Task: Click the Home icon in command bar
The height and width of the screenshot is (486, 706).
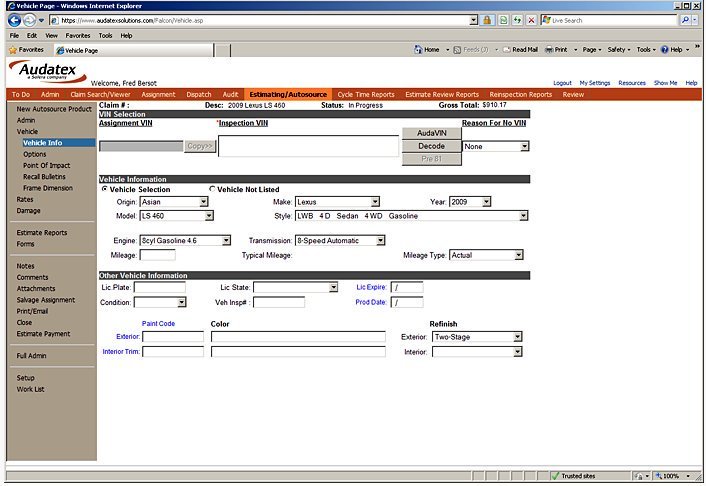Action: pos(418,50)
